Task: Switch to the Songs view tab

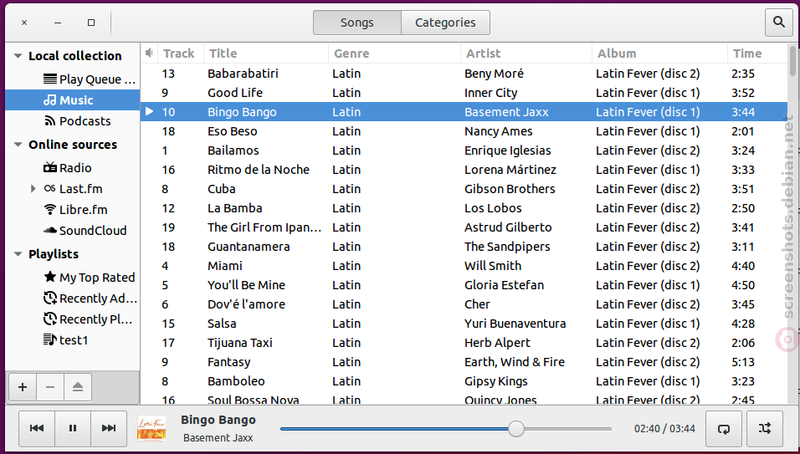Action: [x=357, y=22]
